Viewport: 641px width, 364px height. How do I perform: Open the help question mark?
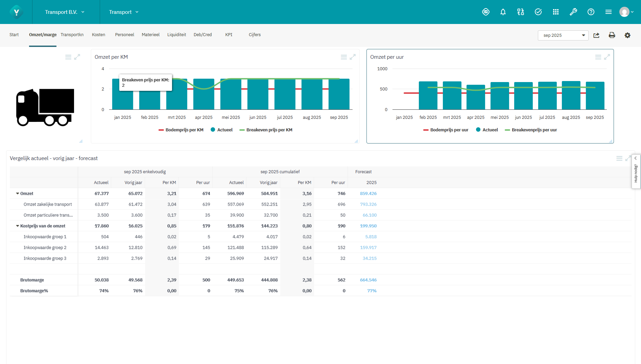click(x=591, y=12)
